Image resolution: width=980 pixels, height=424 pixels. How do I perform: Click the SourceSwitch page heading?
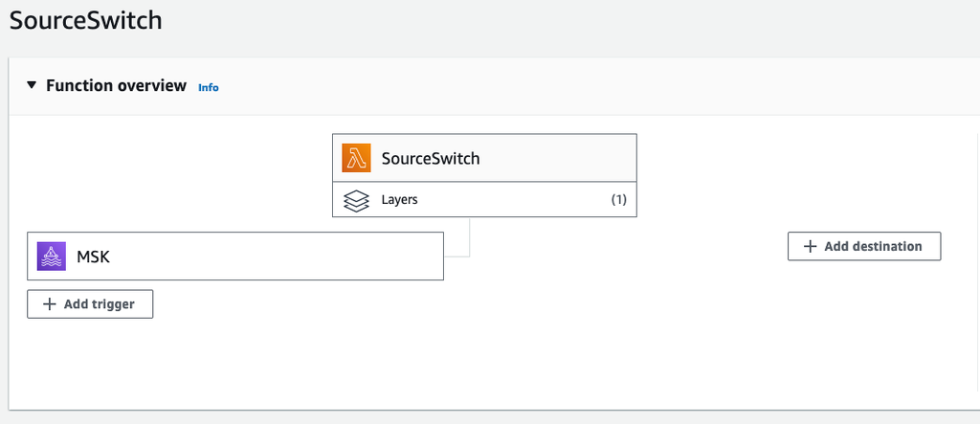pos(85,21)
